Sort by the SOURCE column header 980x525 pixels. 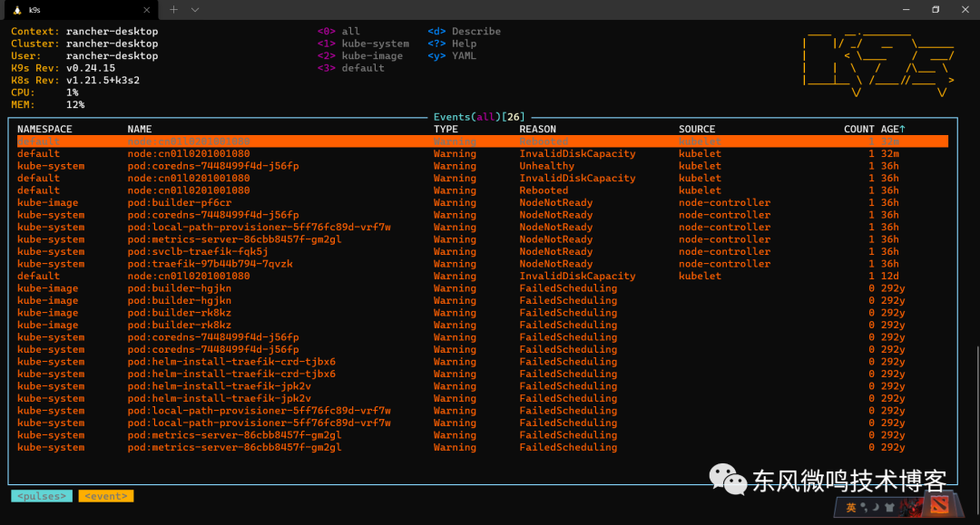click(x=697, y=130)
